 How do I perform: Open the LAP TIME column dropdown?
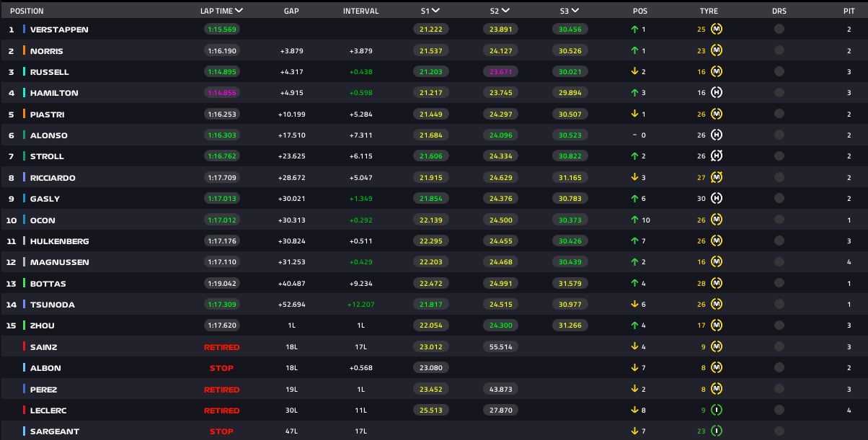pos(239,11)
